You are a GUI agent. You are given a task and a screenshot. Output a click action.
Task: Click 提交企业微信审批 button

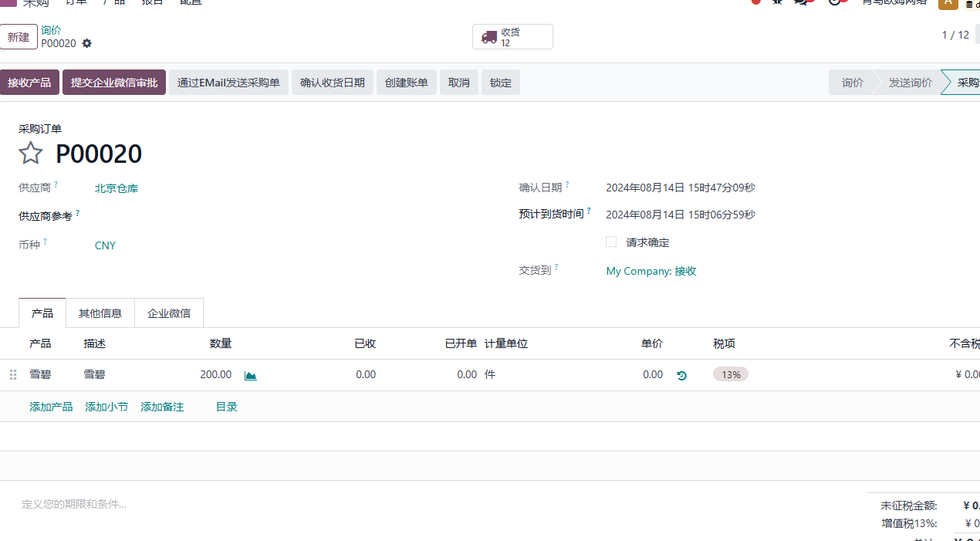114,83
